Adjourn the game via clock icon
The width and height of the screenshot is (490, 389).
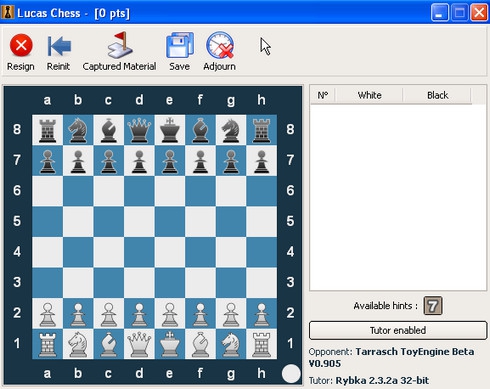[220, 45]
